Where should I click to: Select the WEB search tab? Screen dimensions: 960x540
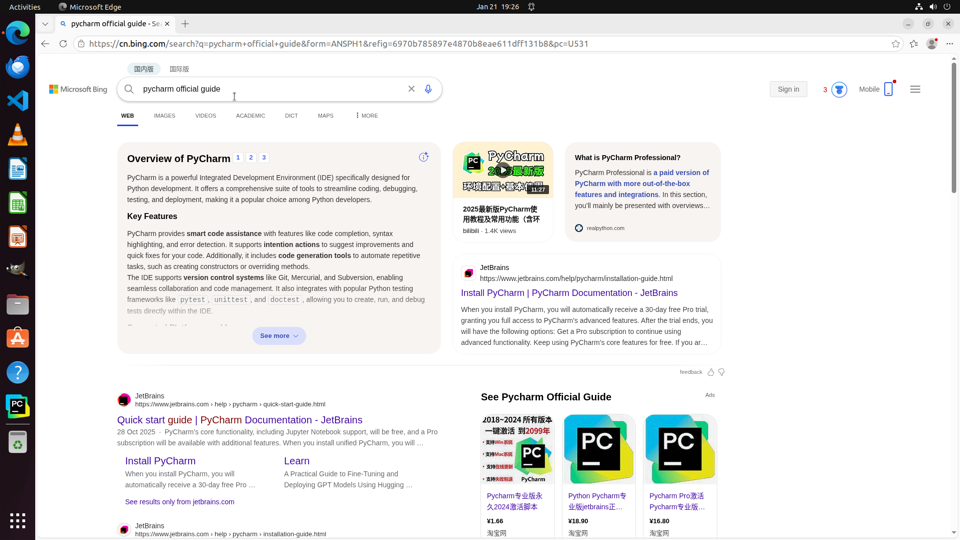127,116
